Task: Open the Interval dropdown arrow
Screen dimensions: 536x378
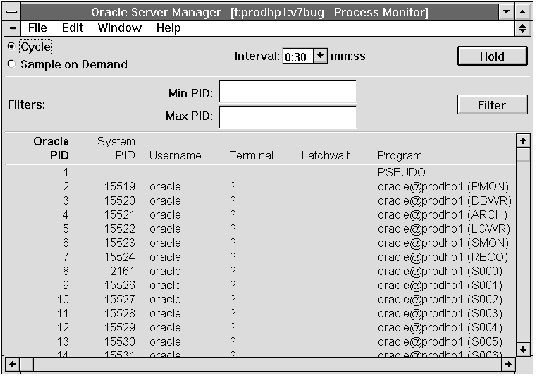Action: [320, 56]
